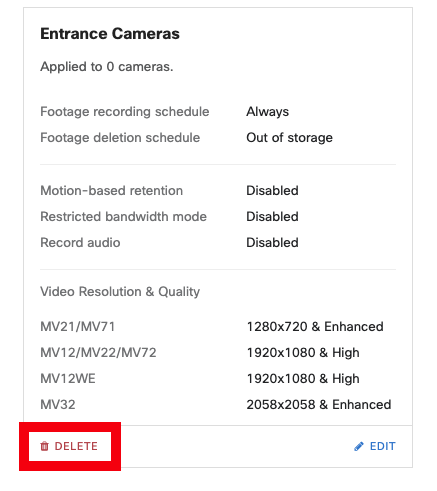This screenshot has height=491, width=437.
Task: Click the DELETE button label
Action: pos(76,446)
